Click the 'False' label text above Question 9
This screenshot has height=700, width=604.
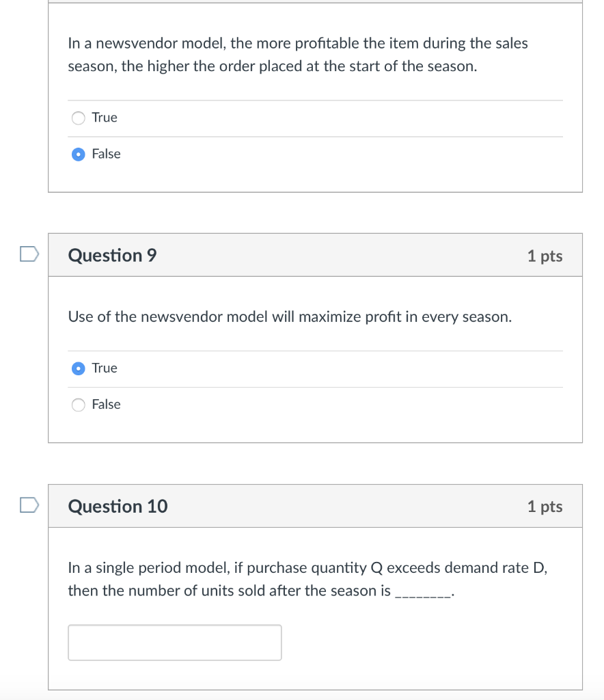[x=106, y=154]
